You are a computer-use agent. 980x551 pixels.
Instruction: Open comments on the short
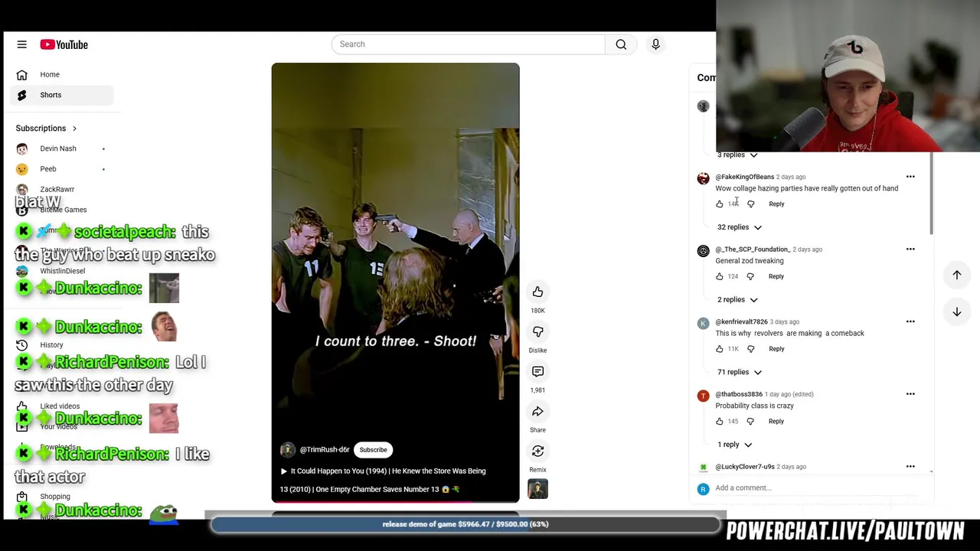pos(537,371)
